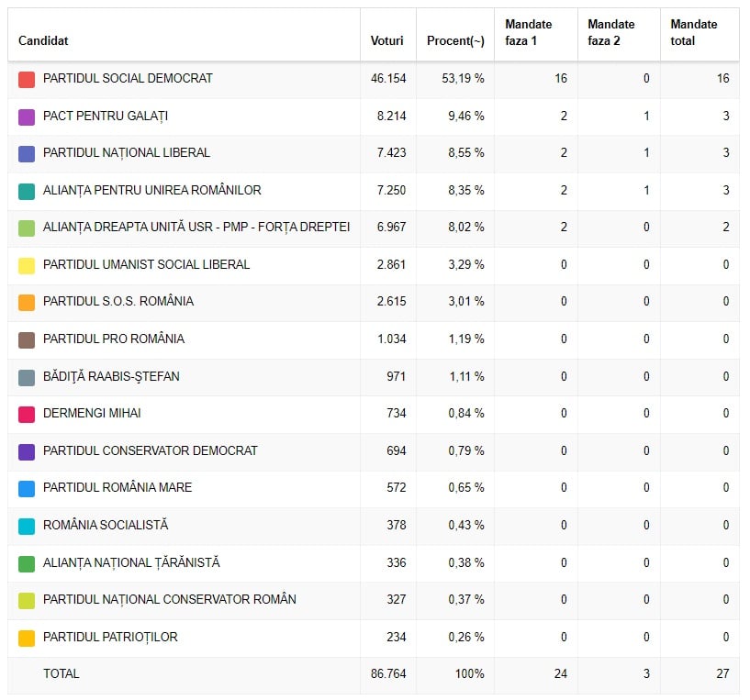Screen dimensions: 750x700
Task: Click the red swatch beside Partidul Social Democrat
Action: [27, 79]
